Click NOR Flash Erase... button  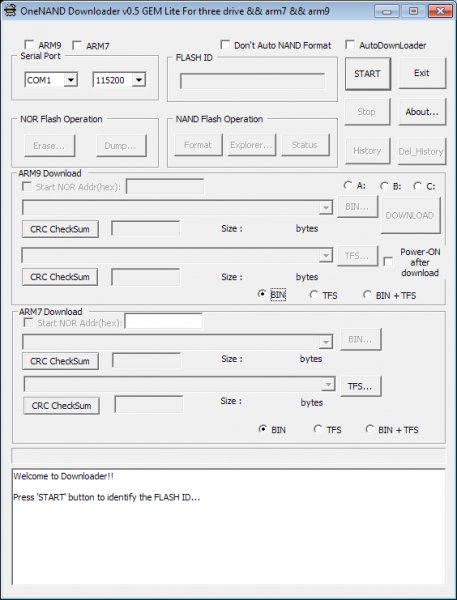[49, 146]
